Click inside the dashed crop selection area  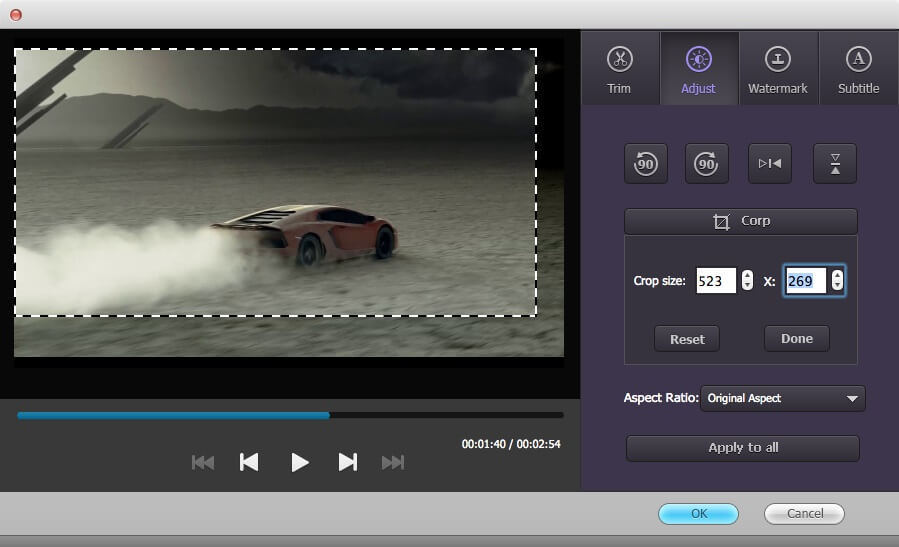click(x=275, y=182)
